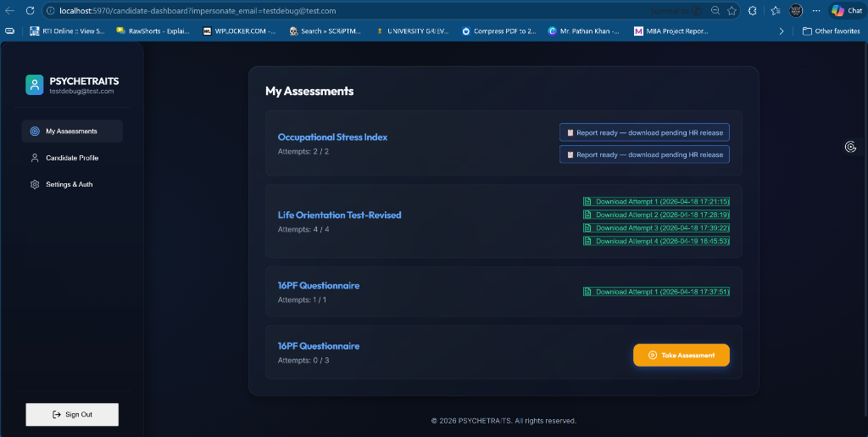Open Settings & Auth in the sidebar
Viewport: 868px width, 437px height.
pyautogui.click(x=72, y=184)
